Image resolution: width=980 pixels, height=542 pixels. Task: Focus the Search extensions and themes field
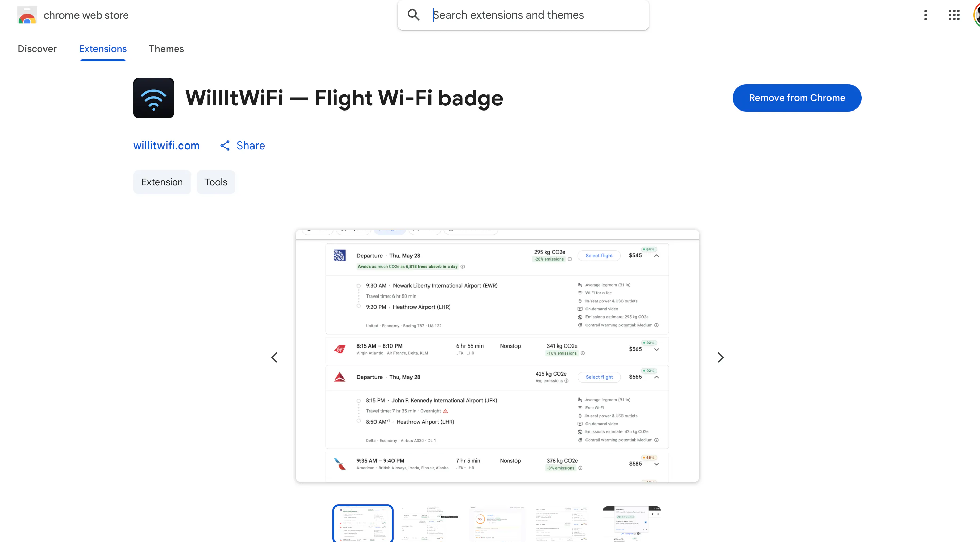(523, 15)
